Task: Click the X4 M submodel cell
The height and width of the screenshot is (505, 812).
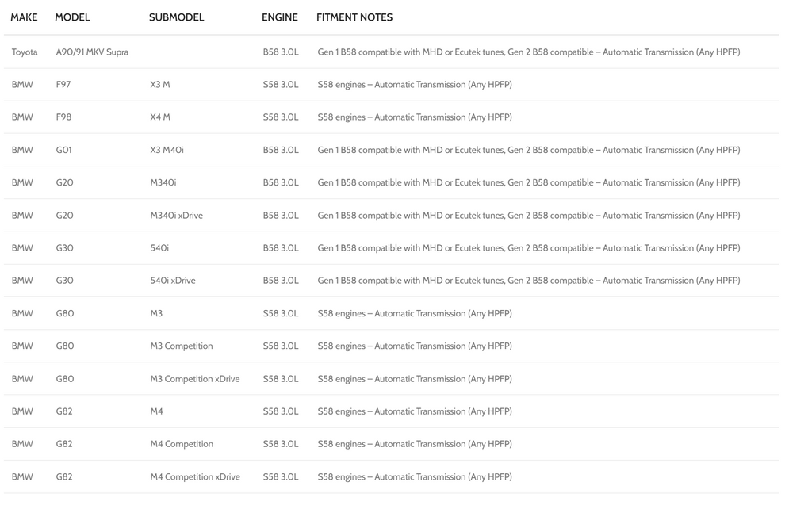Action: 160,117
